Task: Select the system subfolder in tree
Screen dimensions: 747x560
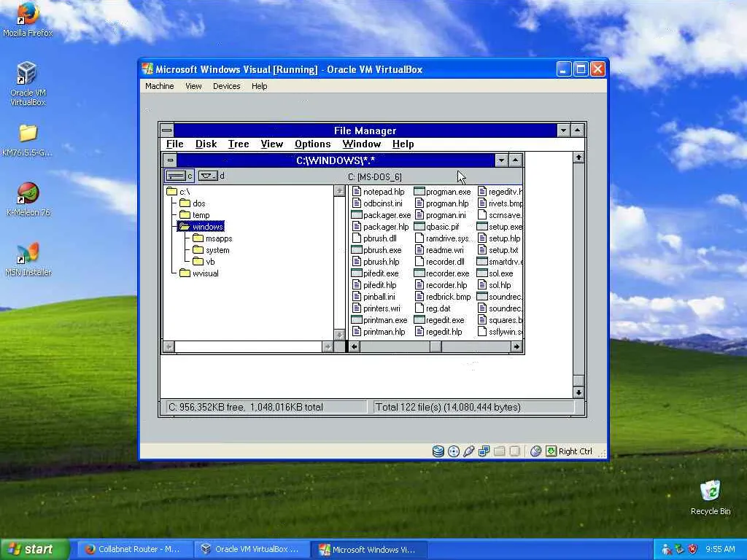Action: [x=211, y=250]
